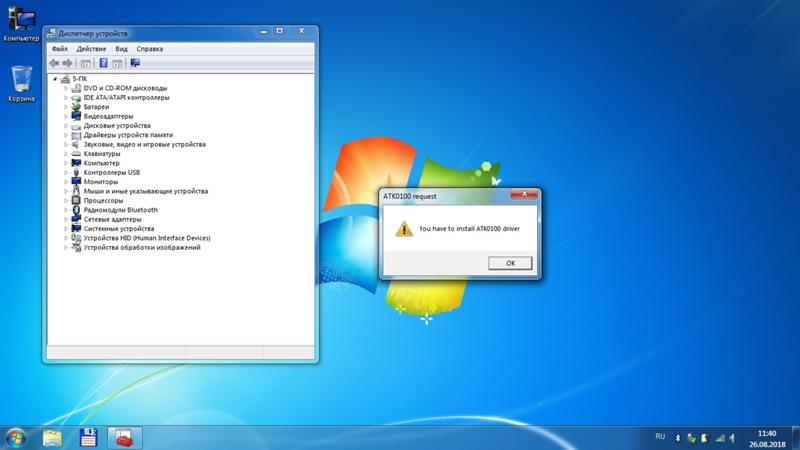This screenshot has height=450, width=800.
Task: Select the Клавиатуры row text
Action: [102, 154]
